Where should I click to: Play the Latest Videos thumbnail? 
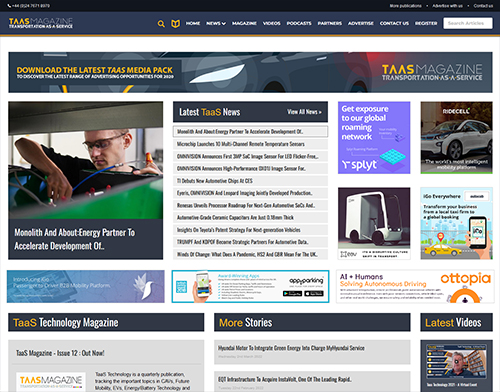(456, 366)
